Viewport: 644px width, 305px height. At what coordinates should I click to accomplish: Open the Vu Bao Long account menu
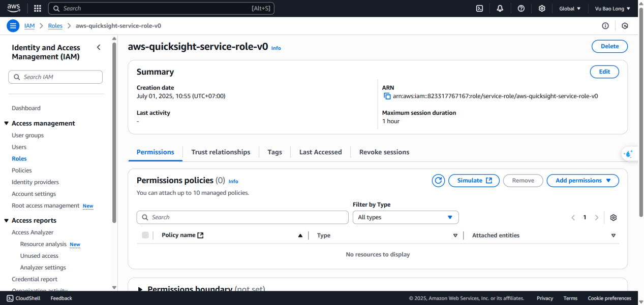[612, 8]
